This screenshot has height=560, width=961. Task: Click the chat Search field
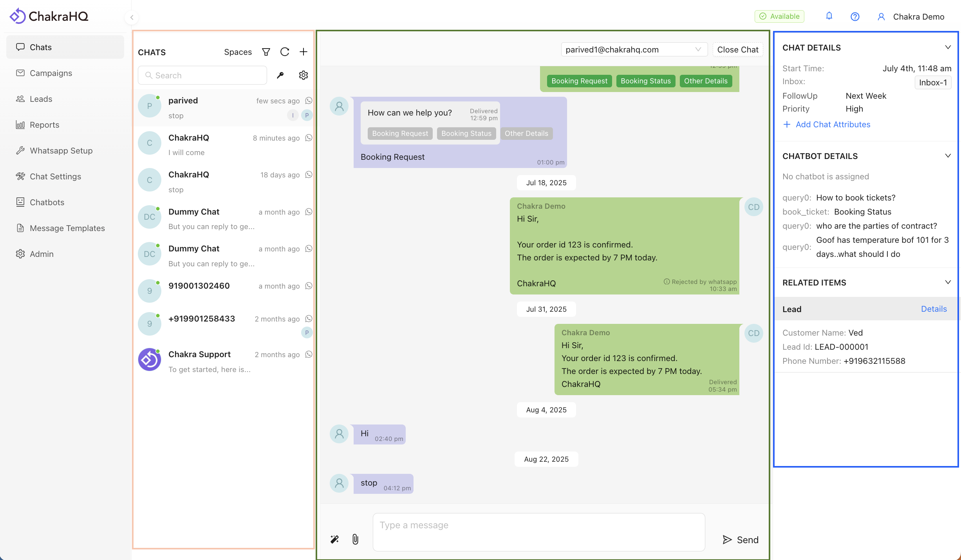[x=202, y=75]
